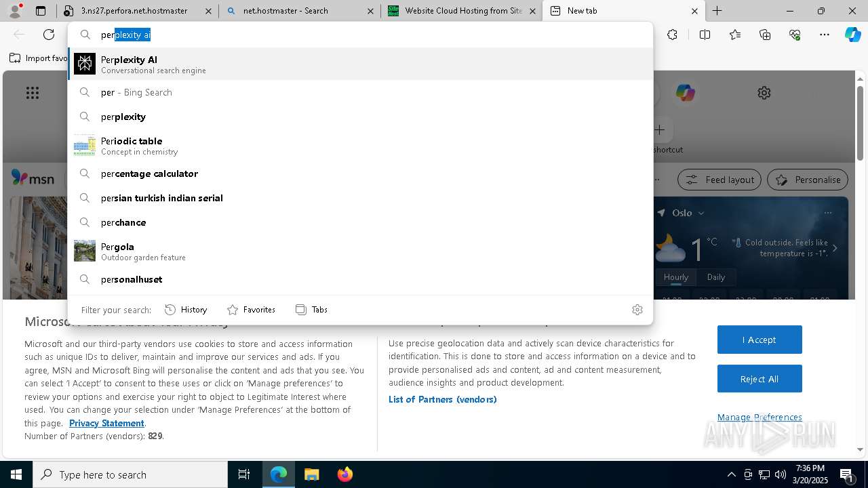Screen dimensions: 868x488
Task: Open File Explorer from the taskbar
Action: click(311, 474)
